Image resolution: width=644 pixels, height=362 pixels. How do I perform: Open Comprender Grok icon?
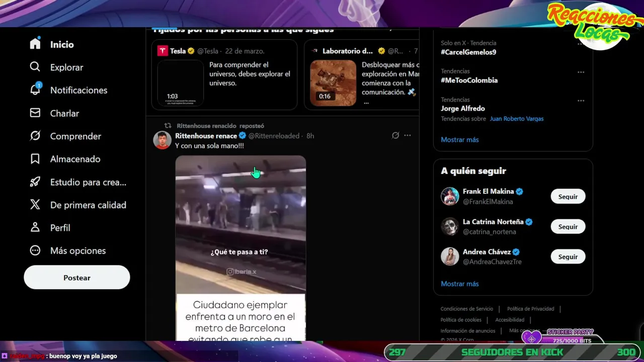(35, 136)
